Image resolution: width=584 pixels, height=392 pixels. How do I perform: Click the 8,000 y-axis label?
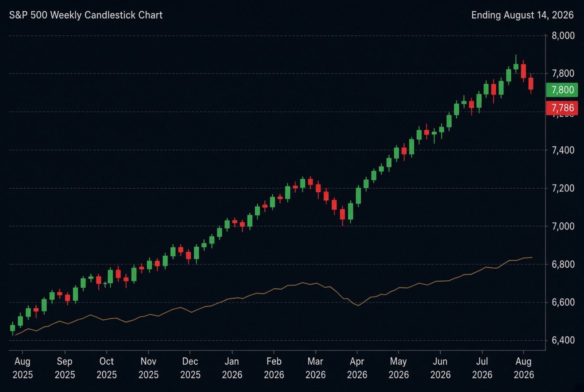click(x=563, y=36)
